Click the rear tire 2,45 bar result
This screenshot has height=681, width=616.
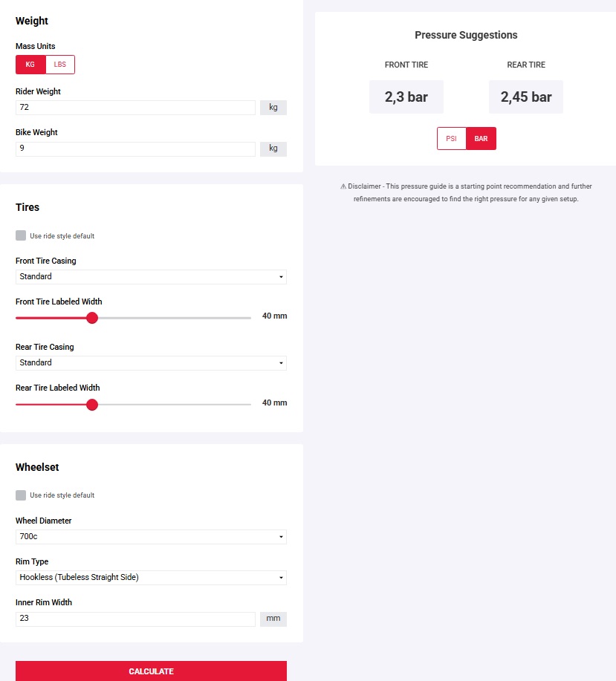pos(526,97)
